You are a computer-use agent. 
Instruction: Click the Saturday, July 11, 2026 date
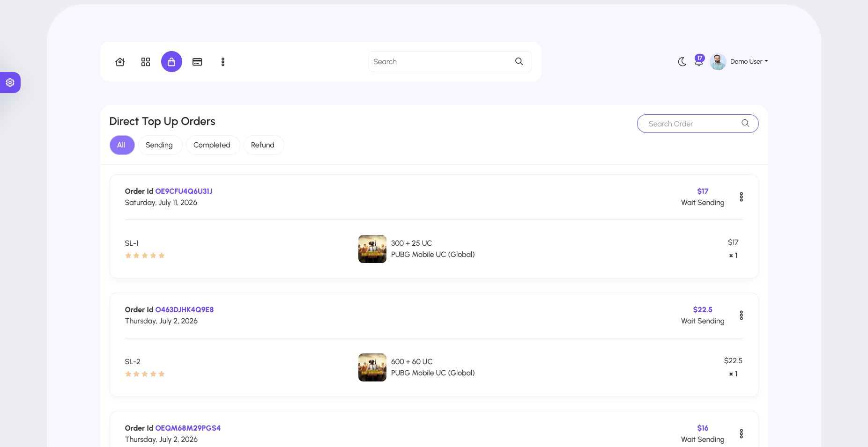161,203
